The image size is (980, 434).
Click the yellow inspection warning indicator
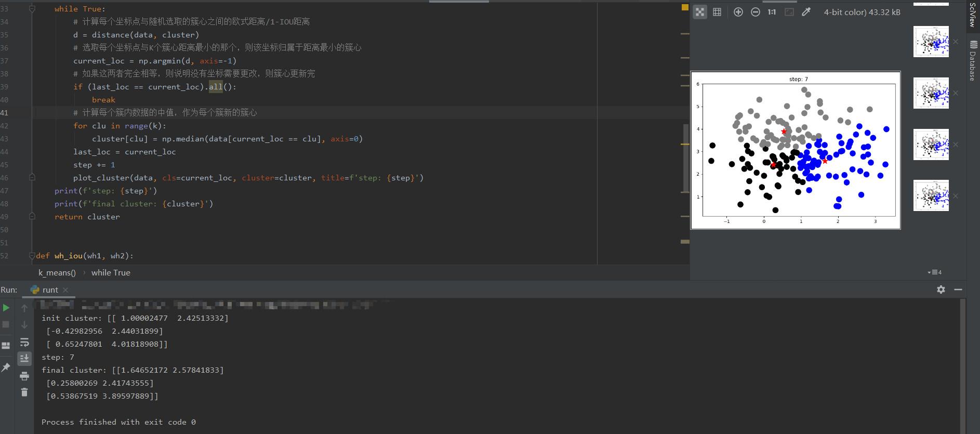pyautogui.click(x=685, y=7)
